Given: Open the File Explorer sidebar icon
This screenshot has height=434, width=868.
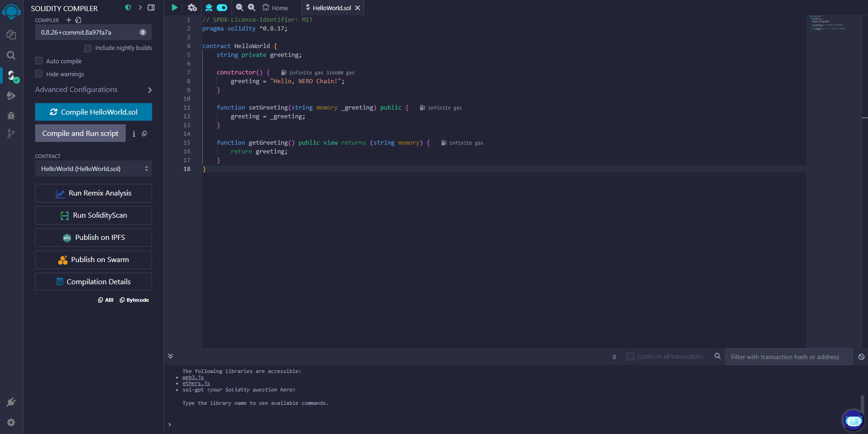Looking at the screenshot, I should 11,35.
